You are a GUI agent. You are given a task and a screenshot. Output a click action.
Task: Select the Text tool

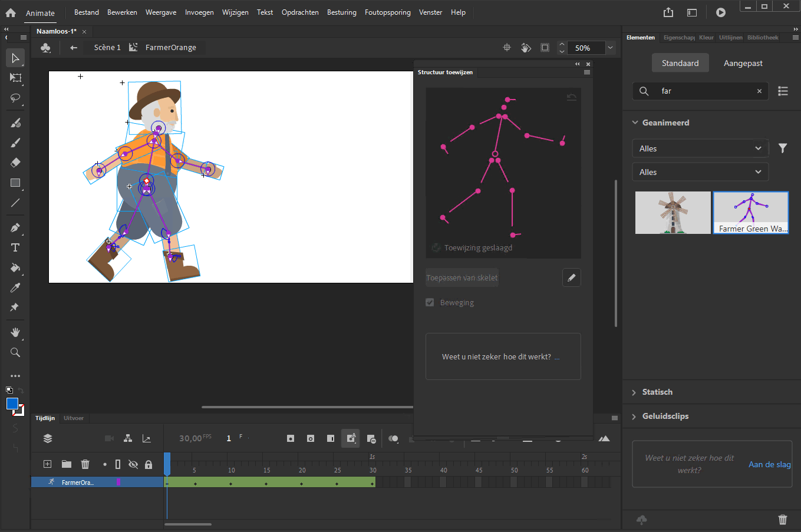(x=15, y=247)
